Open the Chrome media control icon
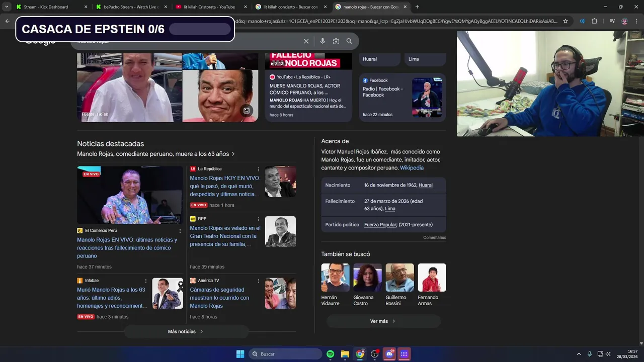 (612, 21)
